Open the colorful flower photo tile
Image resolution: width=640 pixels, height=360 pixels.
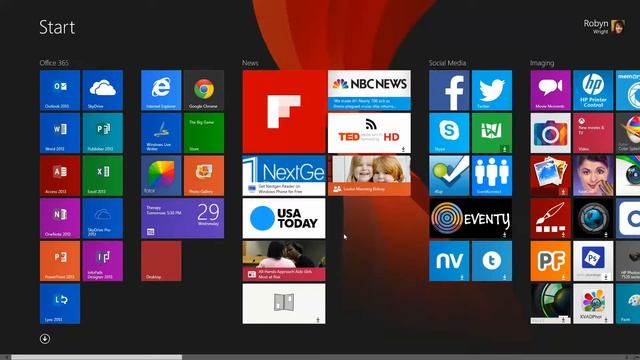coord(593,304)
